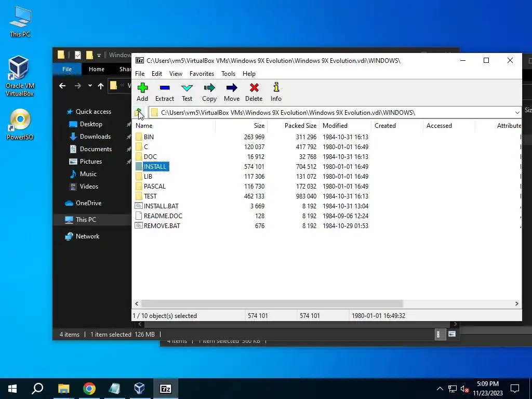The width and height of the screenshot is (532, 399).
Task: Open the 7-Zip View menu
Action: (x=176, y=74)
